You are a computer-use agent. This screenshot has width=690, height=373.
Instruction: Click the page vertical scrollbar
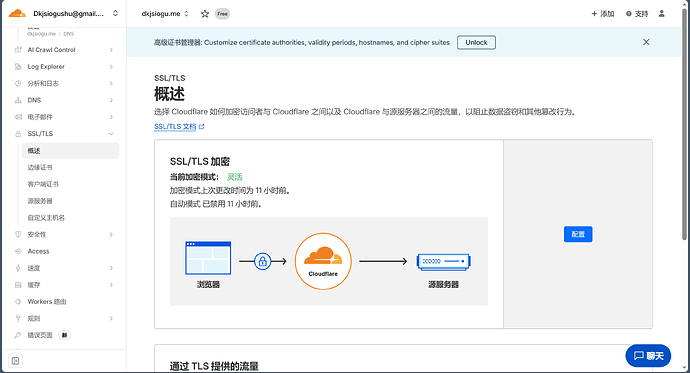coord(684,123)
